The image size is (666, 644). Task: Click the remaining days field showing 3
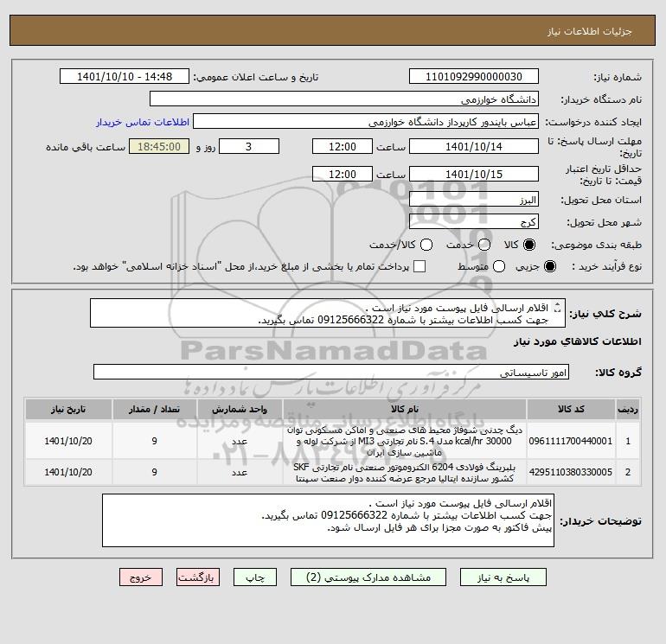tap(249, 146)
